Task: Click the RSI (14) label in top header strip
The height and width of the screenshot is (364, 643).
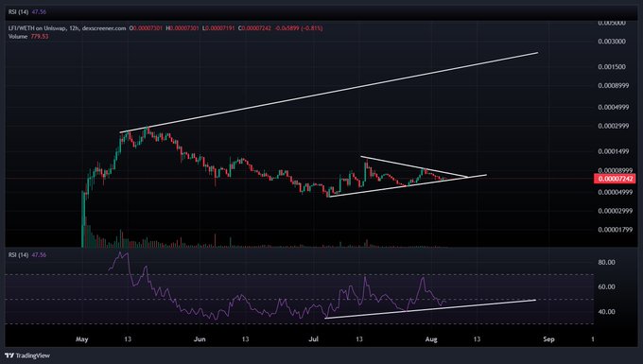Action: (27, 12)
